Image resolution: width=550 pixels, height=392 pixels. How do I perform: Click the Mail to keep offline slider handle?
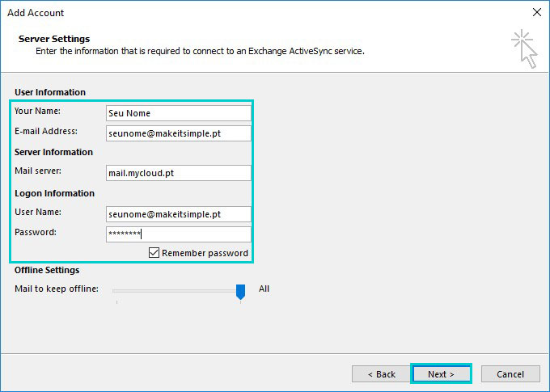click(x=241, y=291)
